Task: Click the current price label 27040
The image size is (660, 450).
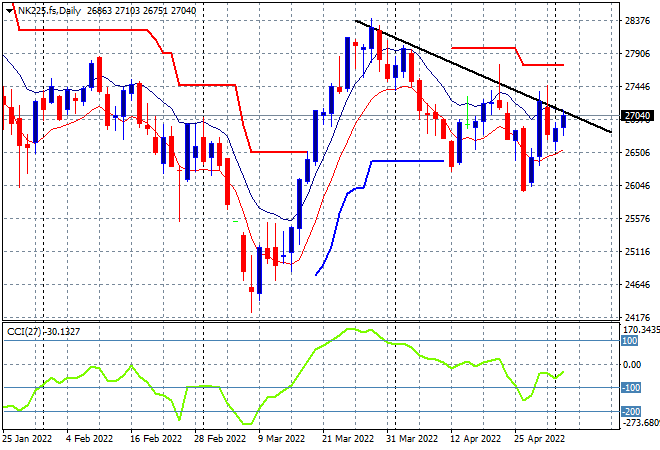Action: point(637,116)
